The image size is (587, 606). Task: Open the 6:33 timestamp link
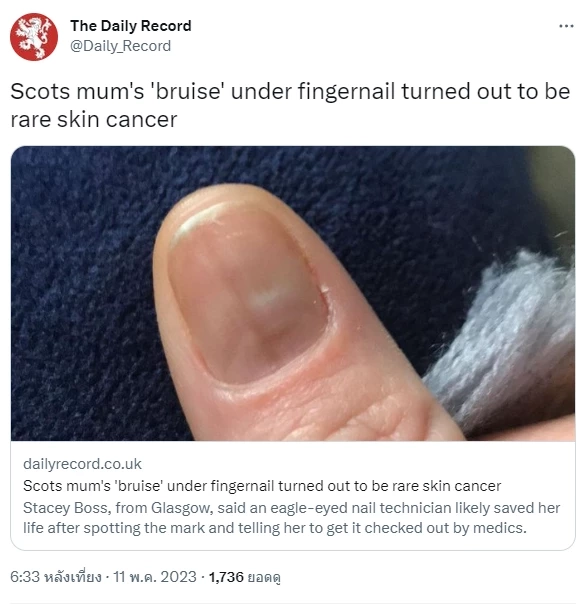pyautogui.click(x=56, y=577)
